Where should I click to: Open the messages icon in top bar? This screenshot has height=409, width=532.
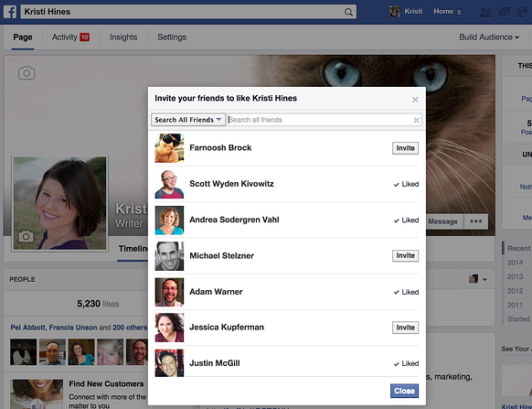click(504, 12)
